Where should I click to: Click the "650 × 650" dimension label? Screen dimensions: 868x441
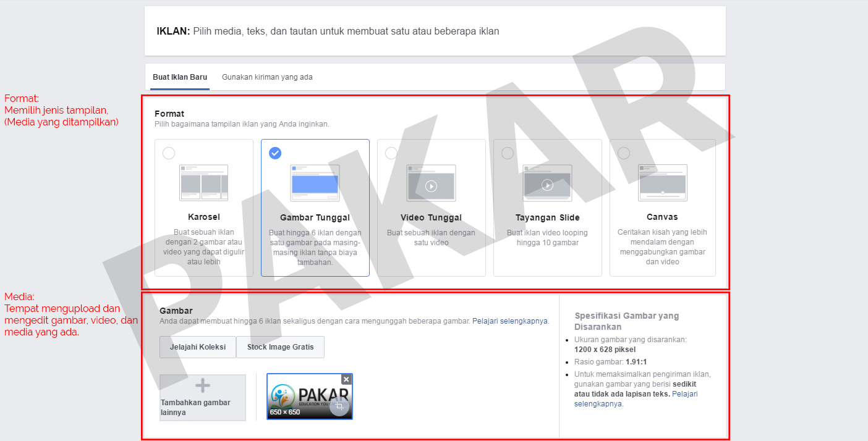click(285, 412)
